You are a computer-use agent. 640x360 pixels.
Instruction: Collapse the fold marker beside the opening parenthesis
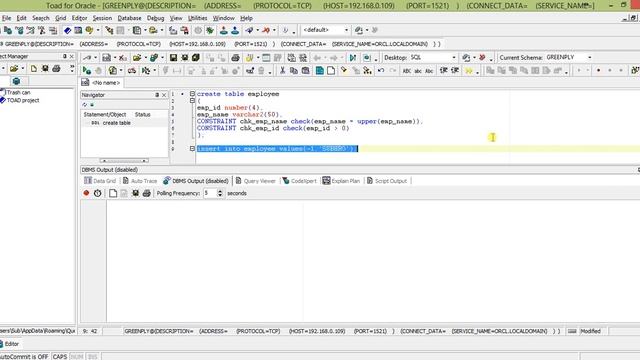pos(192,101)
